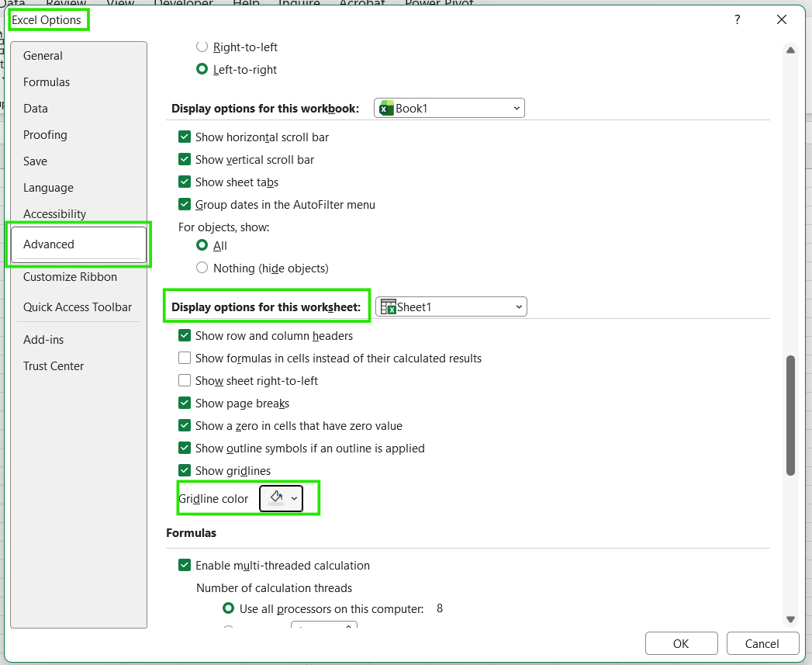Enable Show sheet right-to-left
812x665 pixels.
point(185,380)
